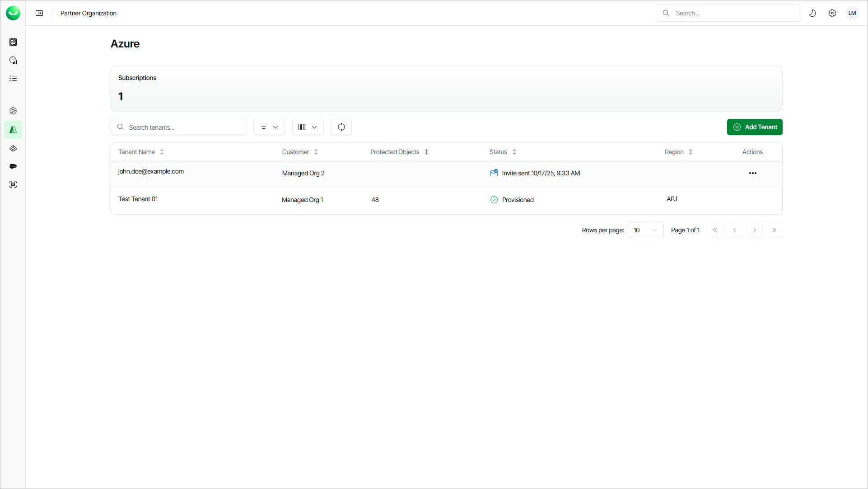Select the highlighted Azure sidebar icon
Image resolution: width=868 pixels, height=489 pixels.
pyautogui.click(x=13, y=130)
